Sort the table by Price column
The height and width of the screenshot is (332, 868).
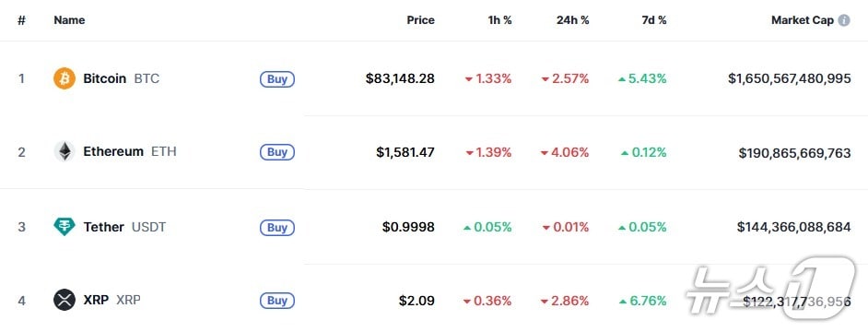pyautogui.click(x=421, y=20)
